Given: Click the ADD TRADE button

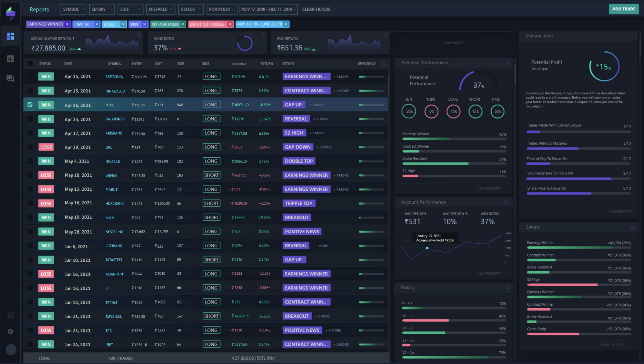Looking at the screenshot, I should click(623, 9).
